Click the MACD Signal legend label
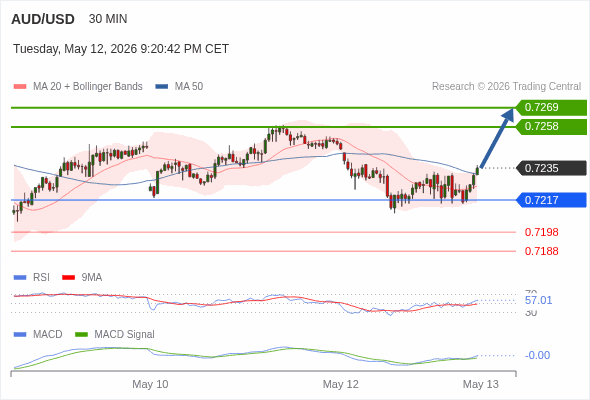 125,335
